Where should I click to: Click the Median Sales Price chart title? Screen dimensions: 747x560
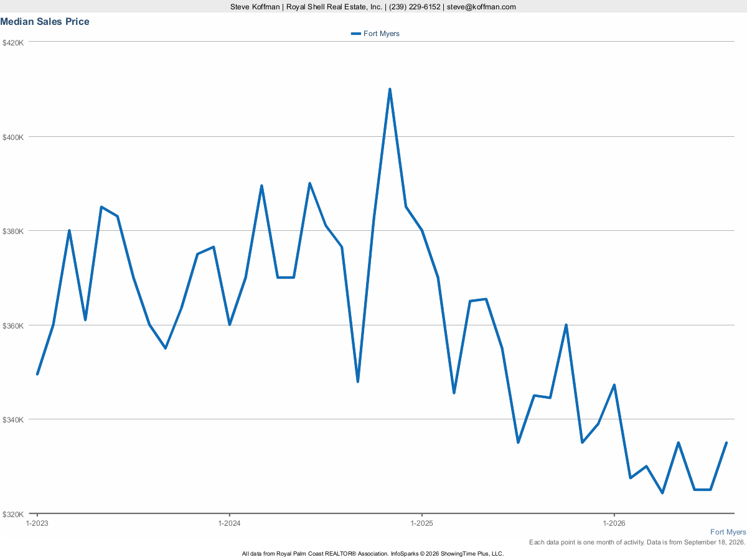pos(45,22)
